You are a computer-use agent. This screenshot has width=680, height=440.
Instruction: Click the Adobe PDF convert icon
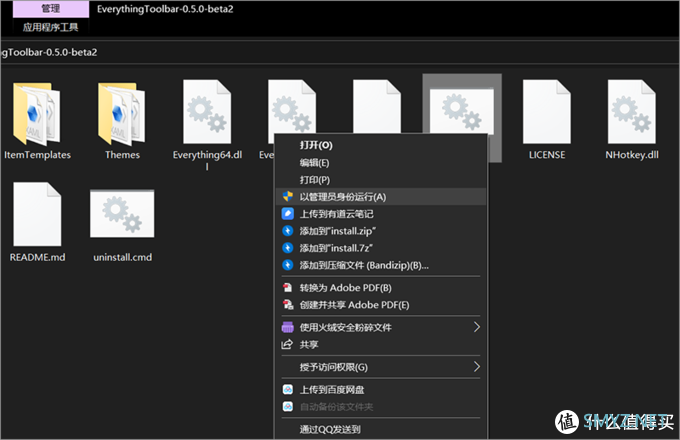(288, 287)
